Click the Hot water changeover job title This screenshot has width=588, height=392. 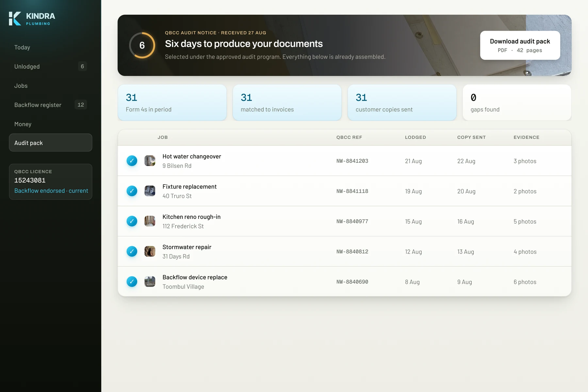(x=192, y=156)
